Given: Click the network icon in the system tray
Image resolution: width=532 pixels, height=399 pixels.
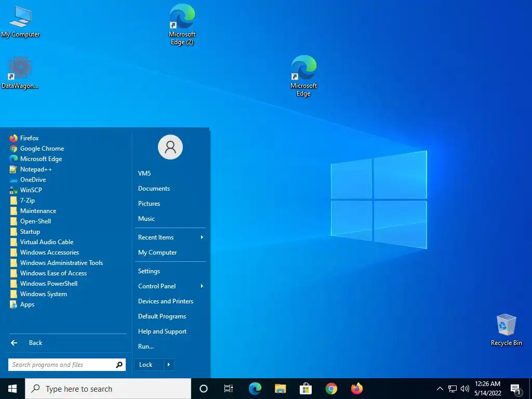Looking at the screenshot, I should coord(453,389).
